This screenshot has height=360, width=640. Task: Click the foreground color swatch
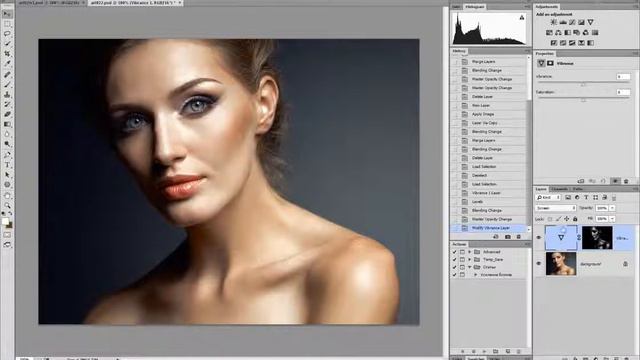pyautogui.click(x=5, y=221)
